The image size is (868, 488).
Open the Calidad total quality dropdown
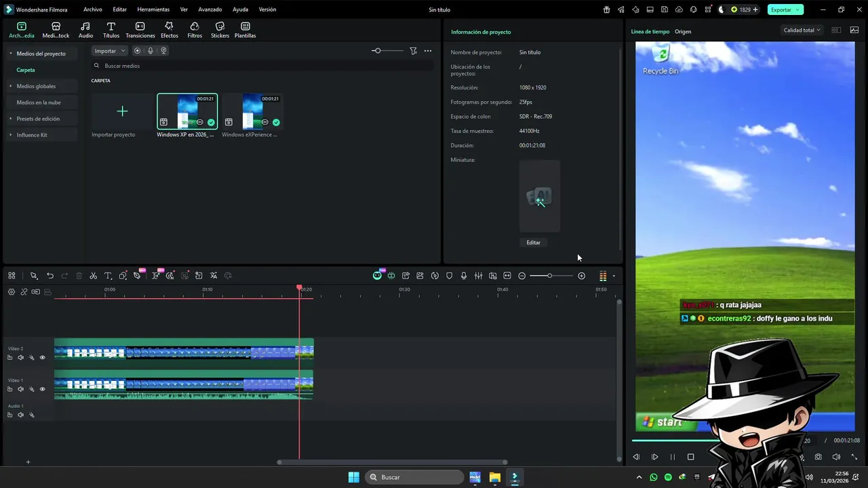[x=802, y=30]
